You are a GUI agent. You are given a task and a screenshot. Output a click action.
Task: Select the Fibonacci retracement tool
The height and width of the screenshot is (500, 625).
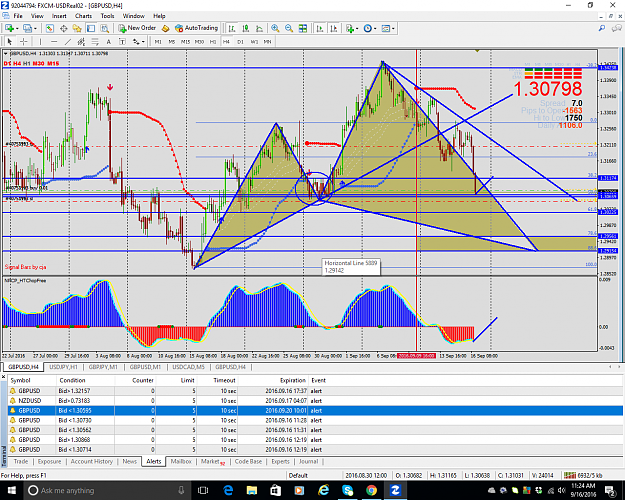click(x=95, y=41)
